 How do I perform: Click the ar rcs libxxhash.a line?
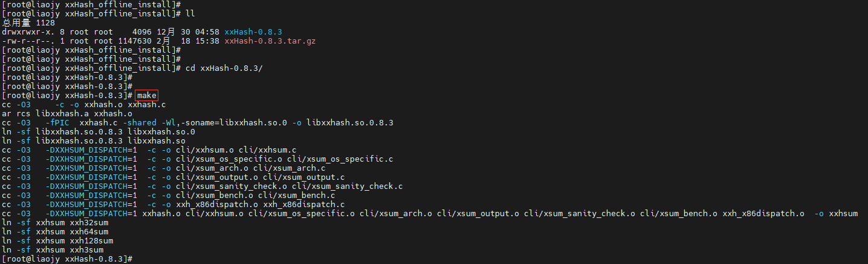67,113
